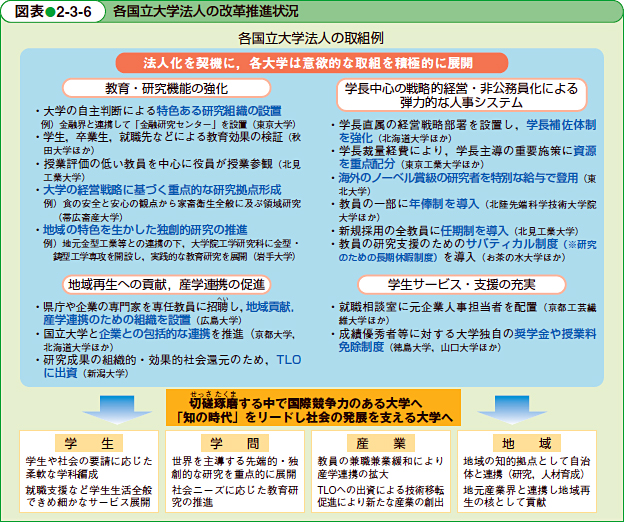Click the orange banner line 切磋琢磨する中で国際競争力のある大学へ
624x522 pixels.
click(x=306, y=403)
